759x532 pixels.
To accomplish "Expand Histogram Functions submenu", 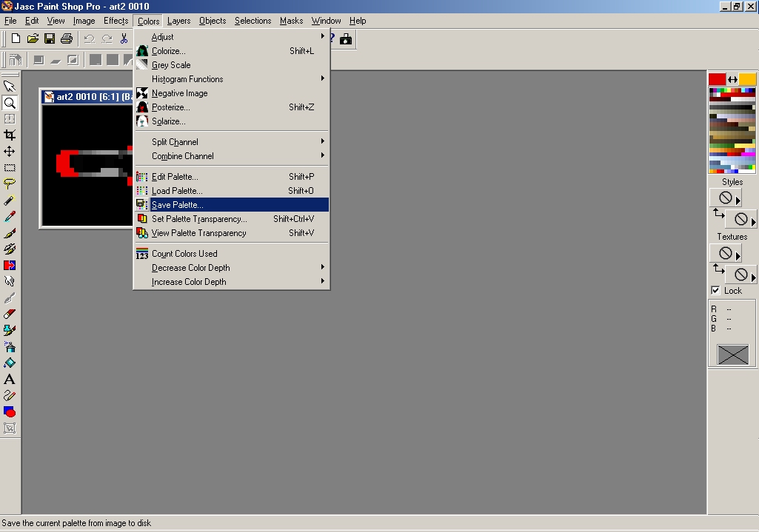I will point(231,79).
